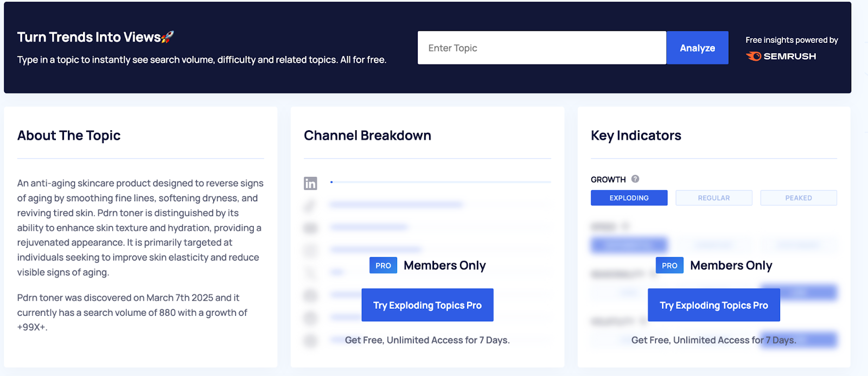Click Members Only text in Channel Breakdown
The image size is (868, 376).
[x=444, y=265]
